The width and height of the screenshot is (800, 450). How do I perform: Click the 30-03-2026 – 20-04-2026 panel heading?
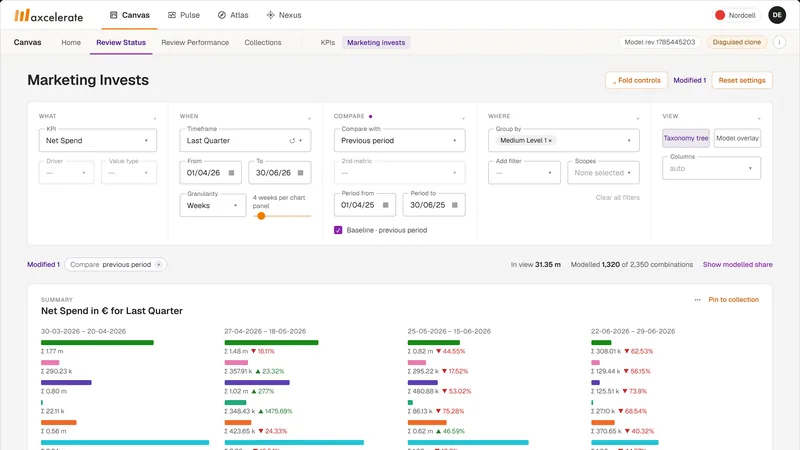83,331
